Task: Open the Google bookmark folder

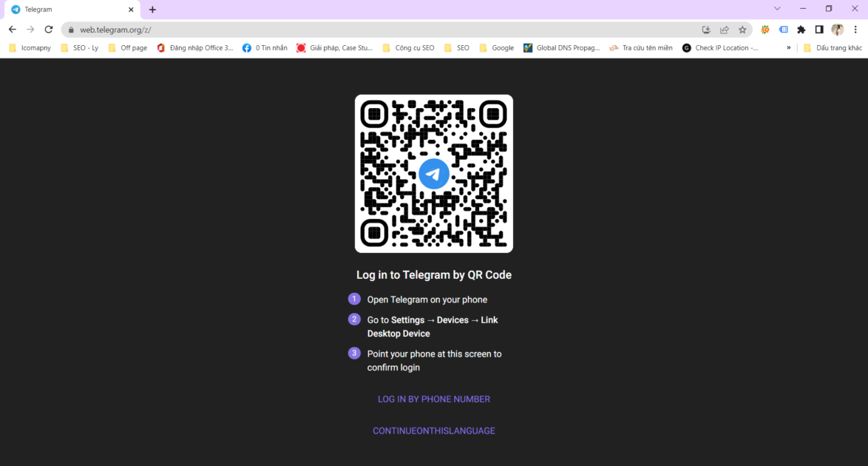Action: (x=497, y=47)
